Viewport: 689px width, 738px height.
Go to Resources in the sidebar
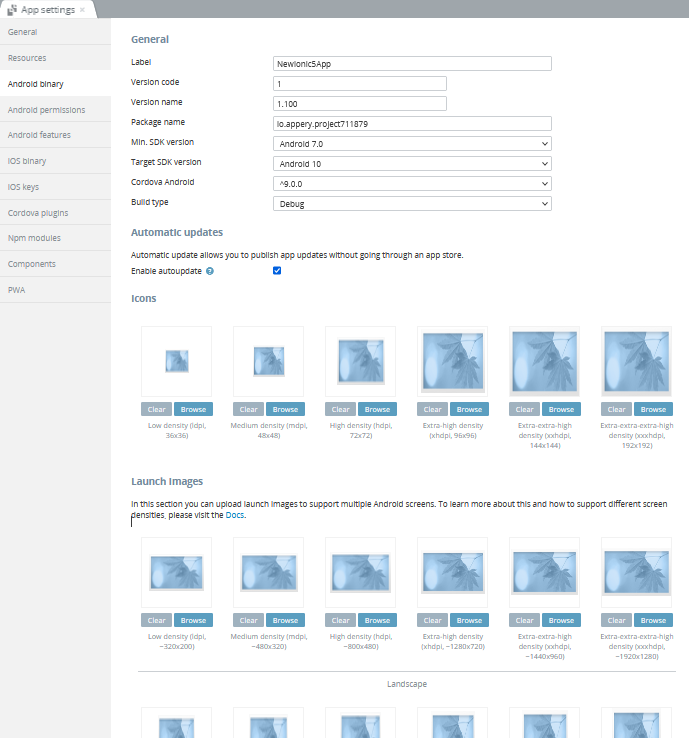click(x=56, y=58)
